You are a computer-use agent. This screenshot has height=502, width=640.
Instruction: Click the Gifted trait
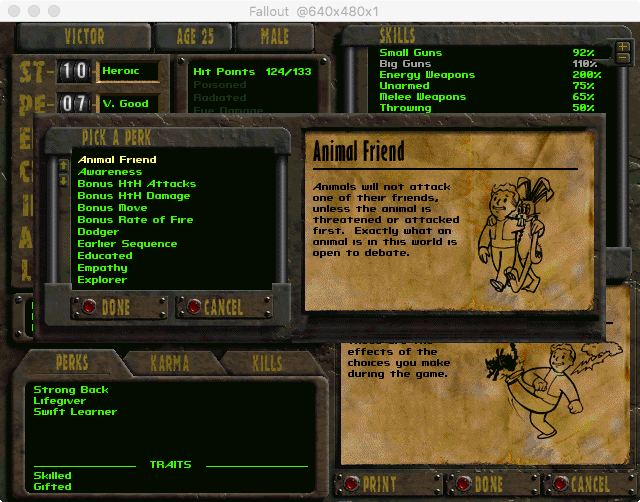tap(52, 487)
